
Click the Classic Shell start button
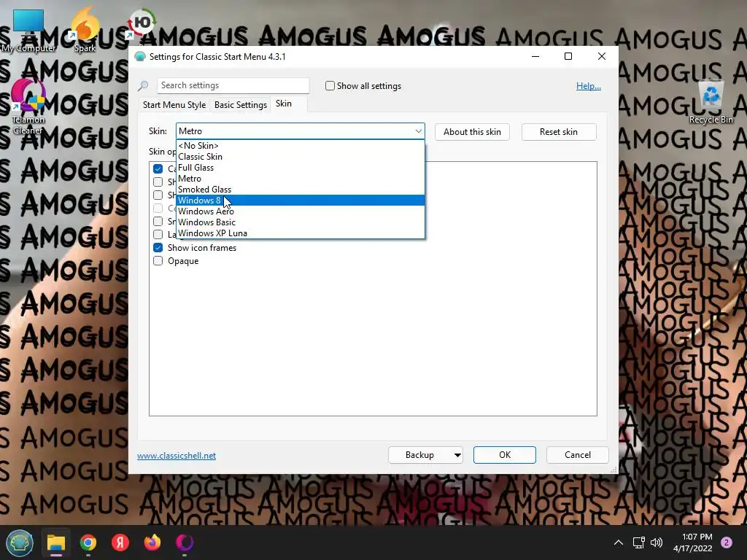point(19,542)
